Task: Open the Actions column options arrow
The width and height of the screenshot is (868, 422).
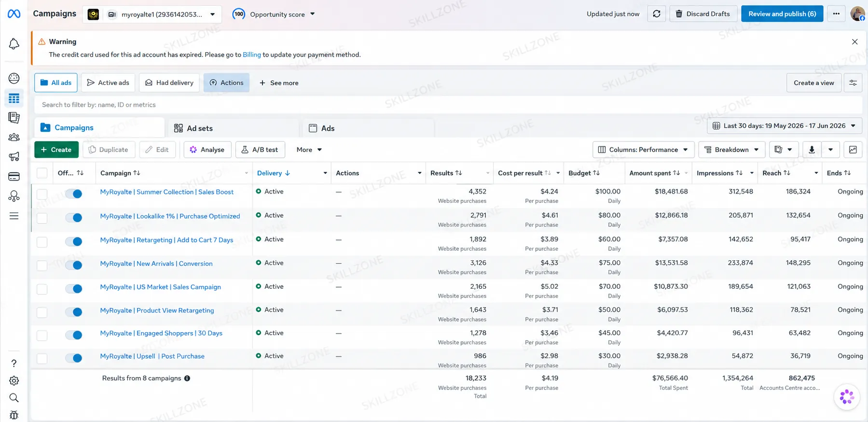Action: [419, 173]
